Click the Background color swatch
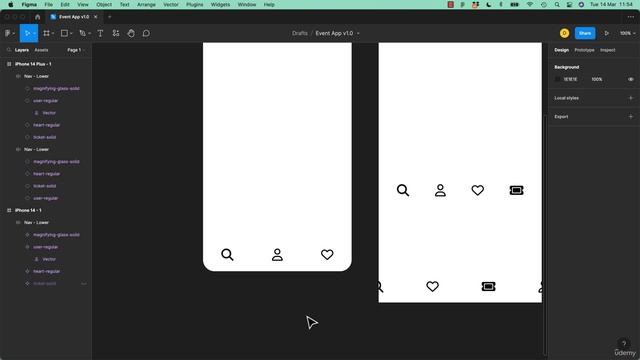640x360 pixels. [x=558, y=79]
